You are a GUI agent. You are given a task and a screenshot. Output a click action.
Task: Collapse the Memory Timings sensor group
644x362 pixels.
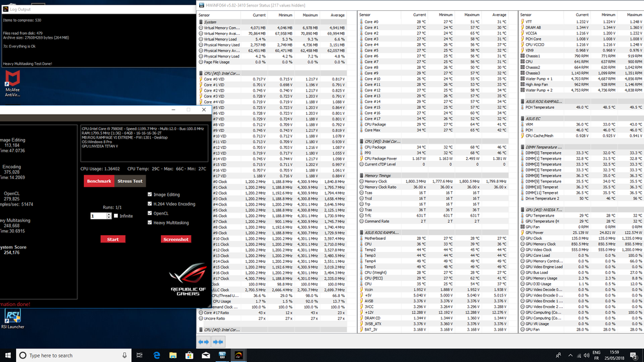(362, 176)
